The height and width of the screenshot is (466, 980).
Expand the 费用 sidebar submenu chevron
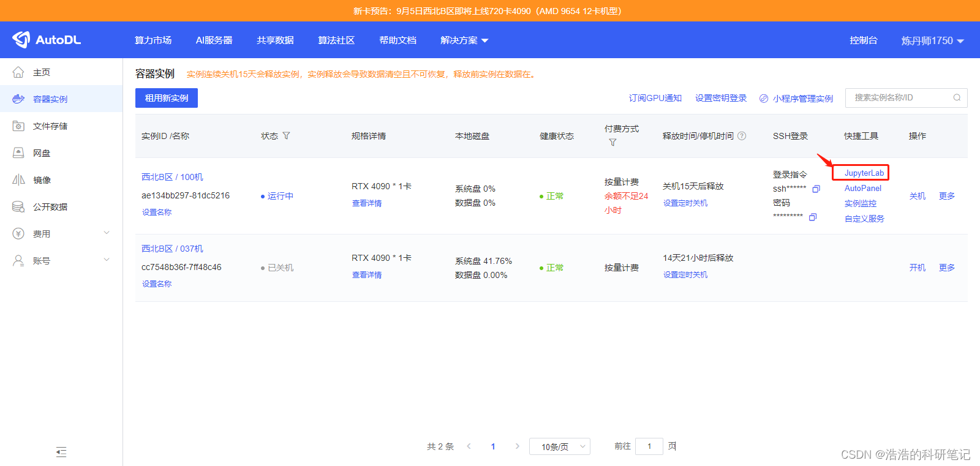[x=107, y=233]
